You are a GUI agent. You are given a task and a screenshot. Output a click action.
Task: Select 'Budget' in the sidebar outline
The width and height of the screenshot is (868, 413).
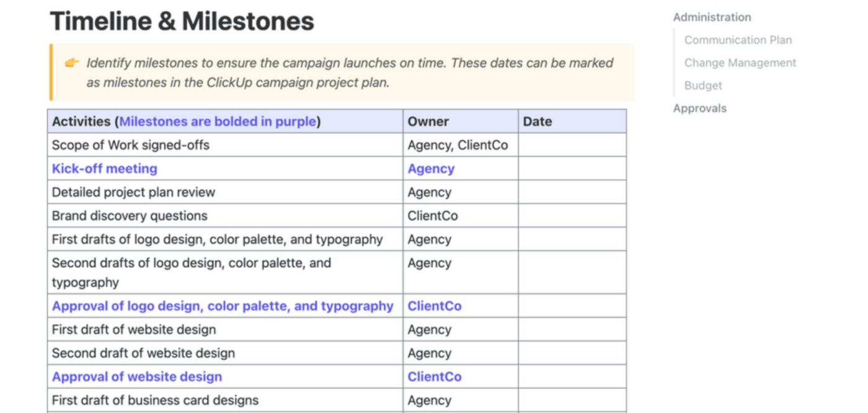tap(703, 86)
